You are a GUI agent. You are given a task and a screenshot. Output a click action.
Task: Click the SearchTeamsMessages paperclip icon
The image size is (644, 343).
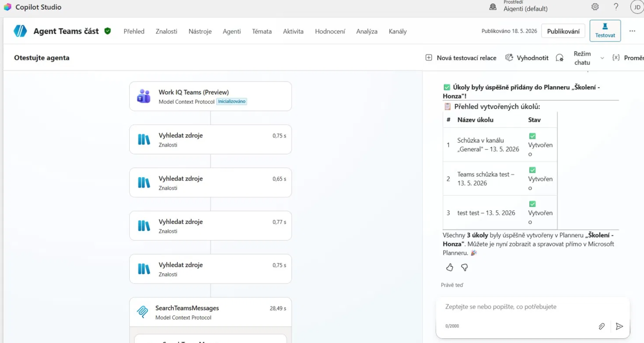click(x=142, y=312)
